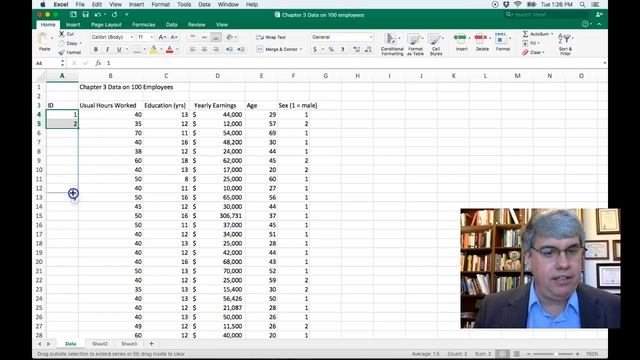The image size is (640, 360).
Task: Open the Page Layout ribbon tab
Action: [106, 24]
